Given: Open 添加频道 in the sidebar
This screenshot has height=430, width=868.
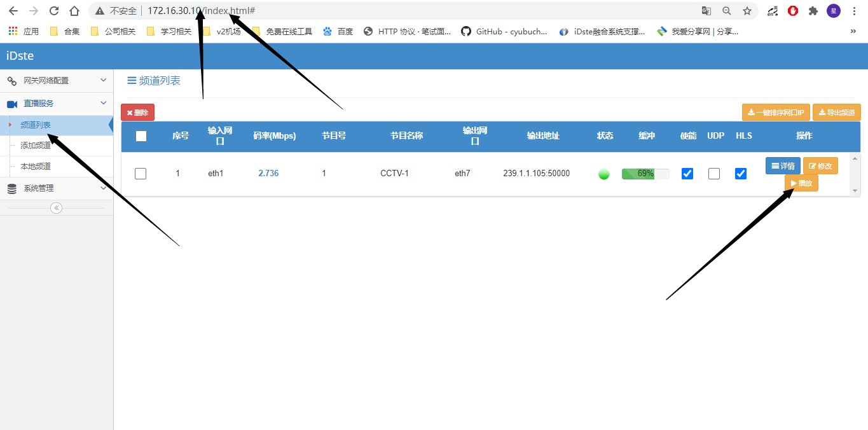Looking at the screenshot, I should point(36,145).
